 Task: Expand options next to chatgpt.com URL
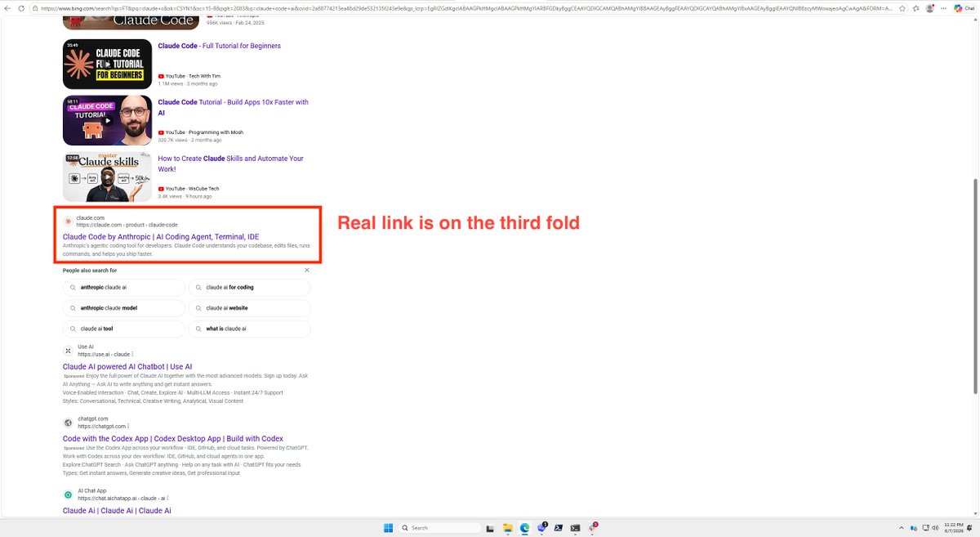[128, 427]
